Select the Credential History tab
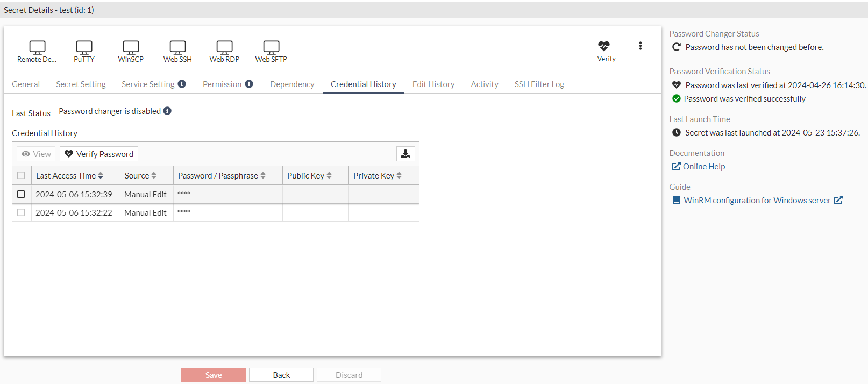The width and height of the screenshot is (868, 385). [364, 84]
